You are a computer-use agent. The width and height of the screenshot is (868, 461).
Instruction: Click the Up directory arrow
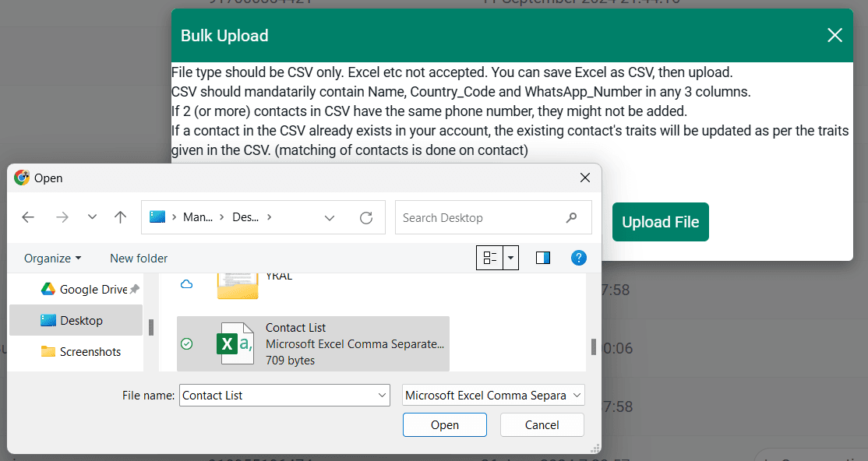pos(120,218)
